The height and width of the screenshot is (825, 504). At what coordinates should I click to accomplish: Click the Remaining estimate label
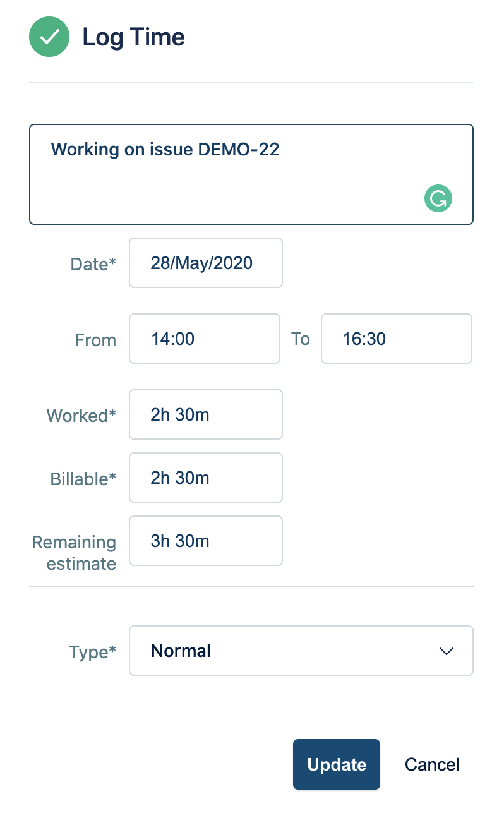75,553
